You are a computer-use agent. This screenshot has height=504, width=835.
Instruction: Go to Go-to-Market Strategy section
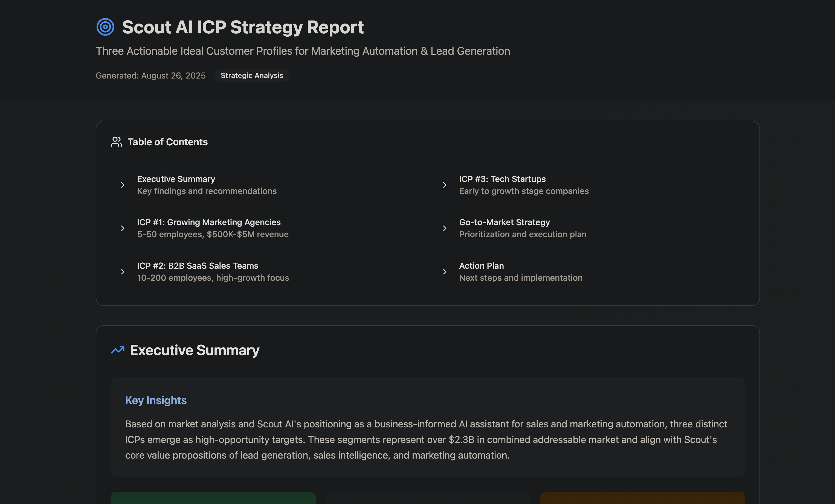tap(504, 222)
